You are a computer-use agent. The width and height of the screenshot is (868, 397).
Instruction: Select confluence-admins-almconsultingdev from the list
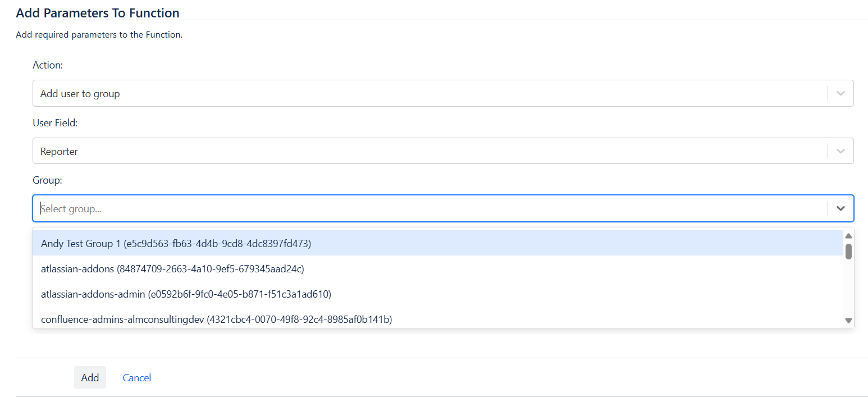[216, 320]
